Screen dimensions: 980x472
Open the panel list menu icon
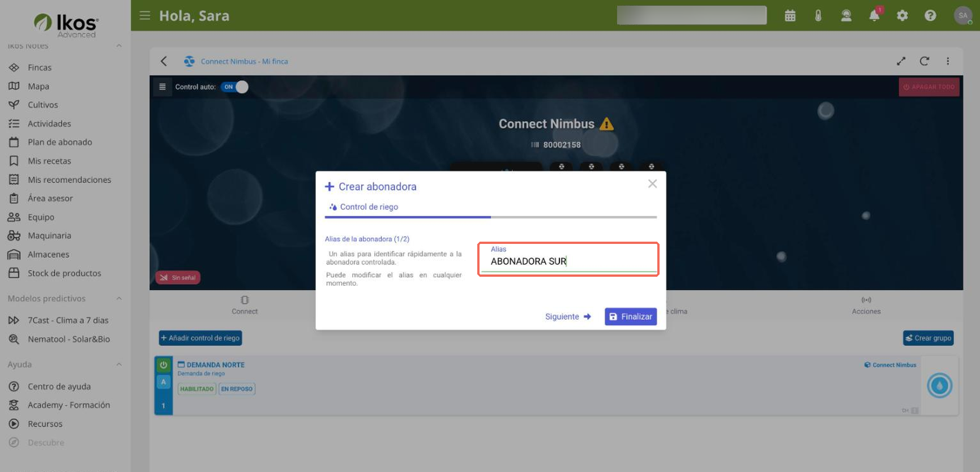(162, 87)
